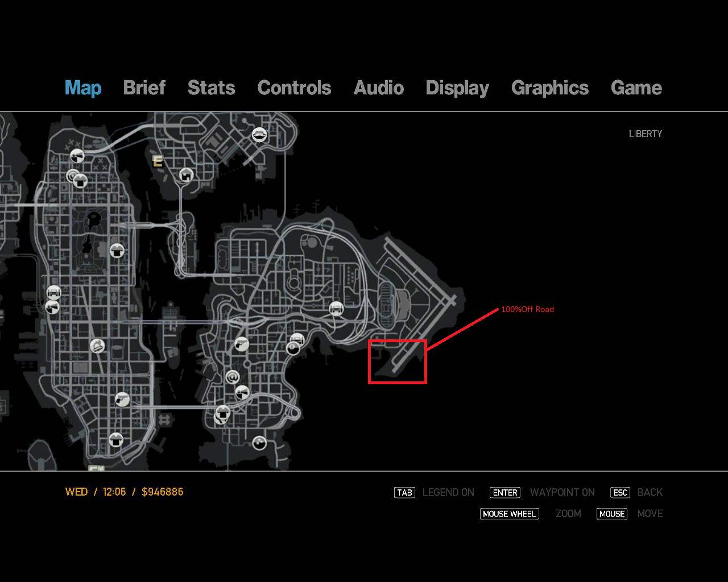Click the $946886 money readout
Screen dimensions: 728x582
[162, 492]
